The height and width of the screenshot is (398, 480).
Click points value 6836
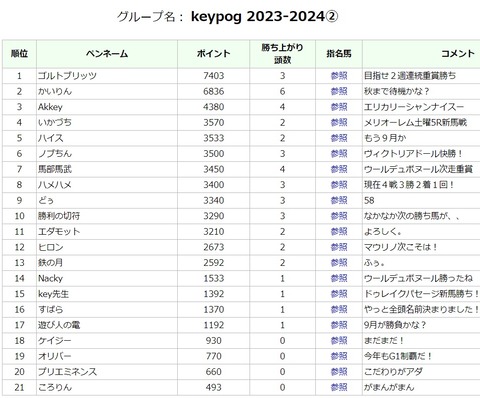214,91
